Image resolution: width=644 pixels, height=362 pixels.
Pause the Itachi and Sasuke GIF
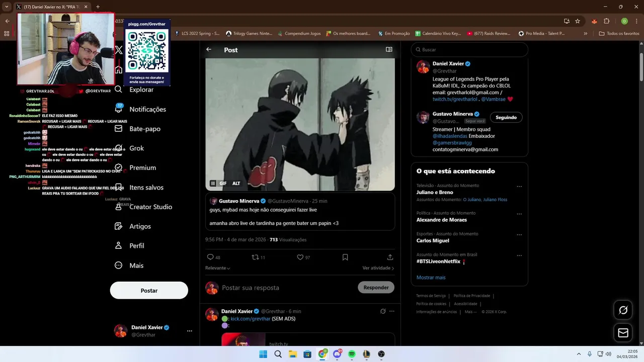(213, 184)
